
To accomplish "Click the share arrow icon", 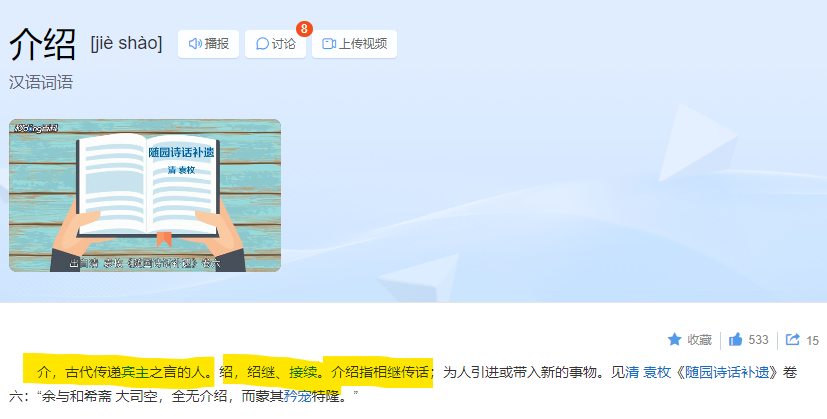I will coord(792,339).
